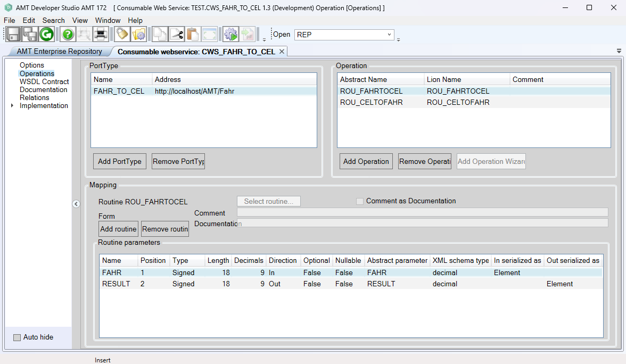Open help via green question icon

(68, 34)
